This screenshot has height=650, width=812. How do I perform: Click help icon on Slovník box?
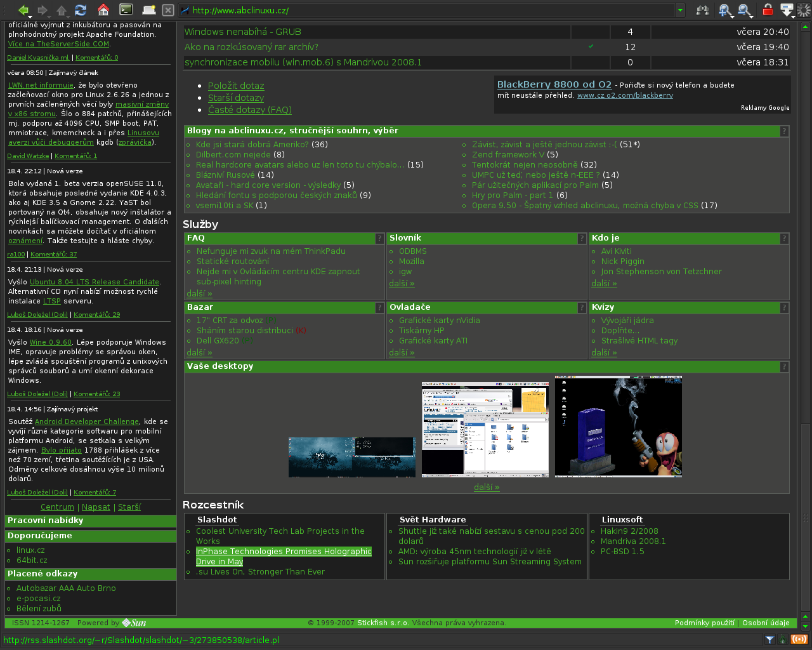coord(582,239)
